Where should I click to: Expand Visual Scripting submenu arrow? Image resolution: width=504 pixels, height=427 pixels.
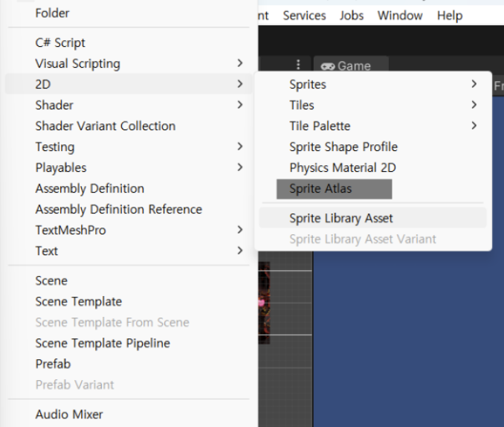[240, 63]
